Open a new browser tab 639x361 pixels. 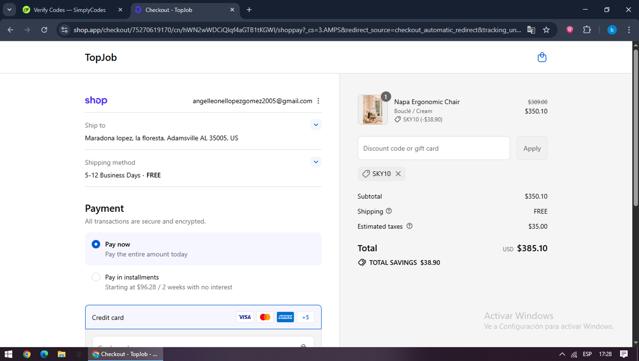(249, 10)
